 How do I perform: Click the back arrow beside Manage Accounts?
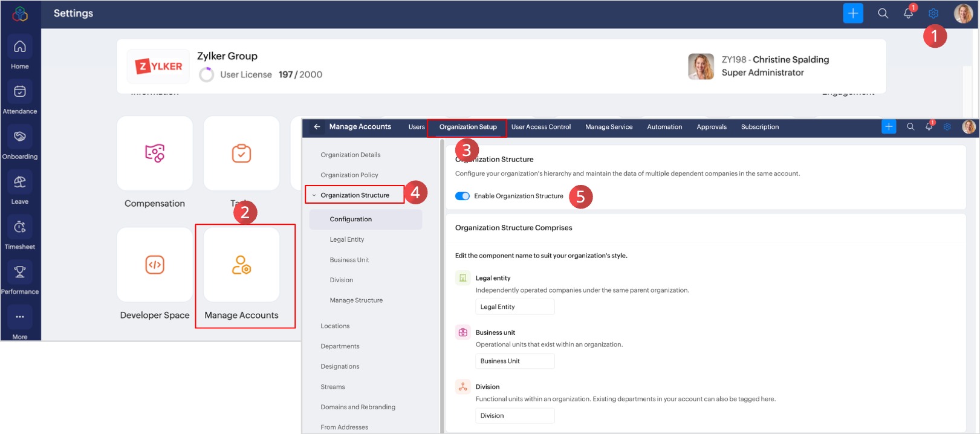point(317,127)
